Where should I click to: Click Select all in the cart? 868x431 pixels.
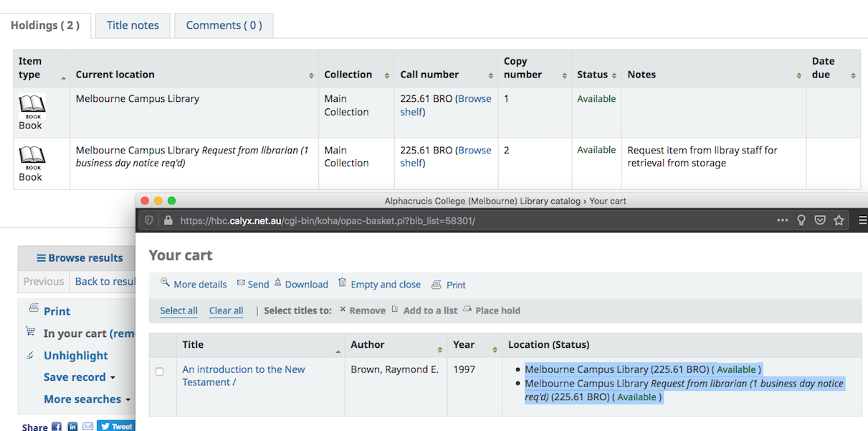(178, 311)
